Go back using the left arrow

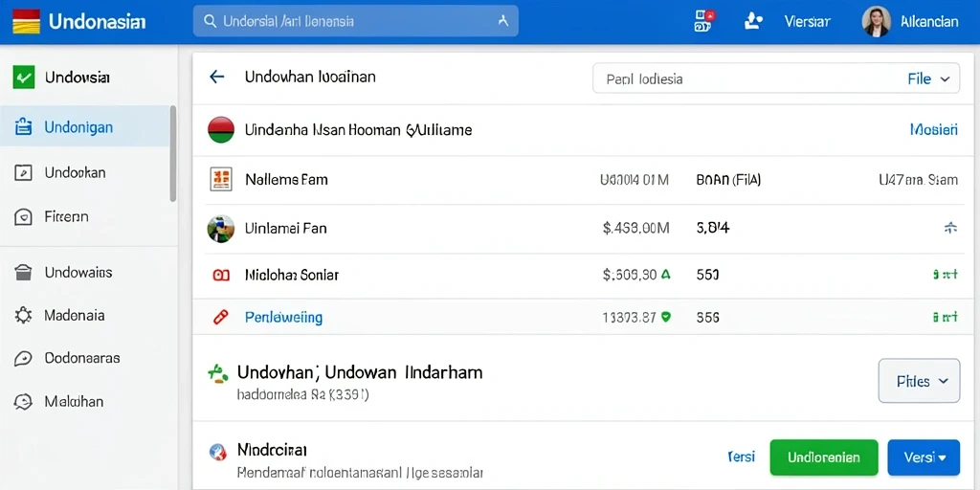[217, 77]
